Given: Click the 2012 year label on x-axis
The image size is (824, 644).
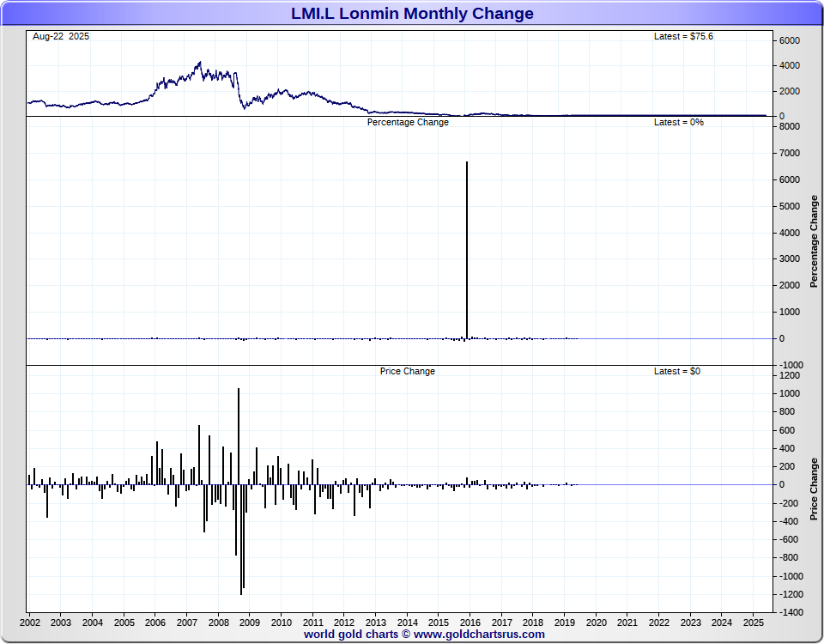Looking at the screenshot, I should 343,623.
